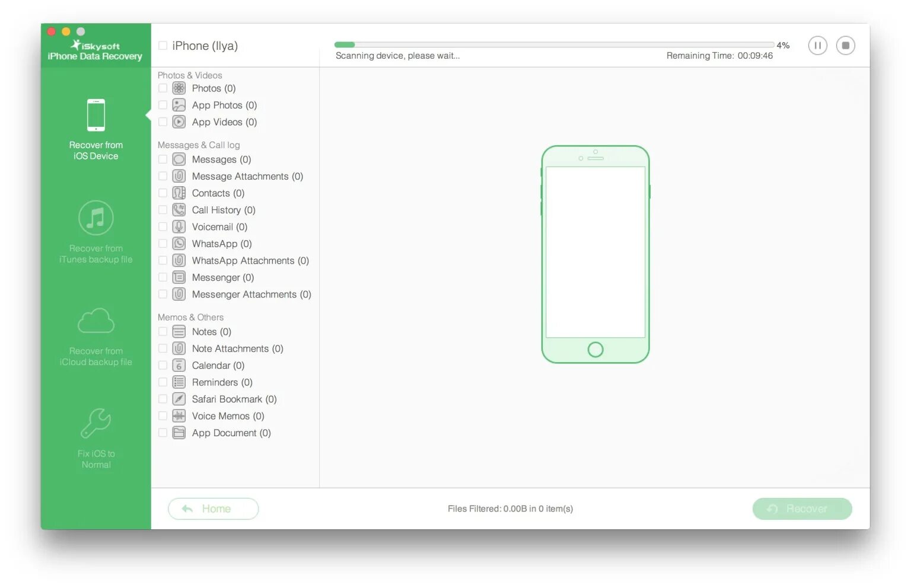Open Fix iOS to Normal wrench icon
The image size is (911, 588).
[96, 423]
